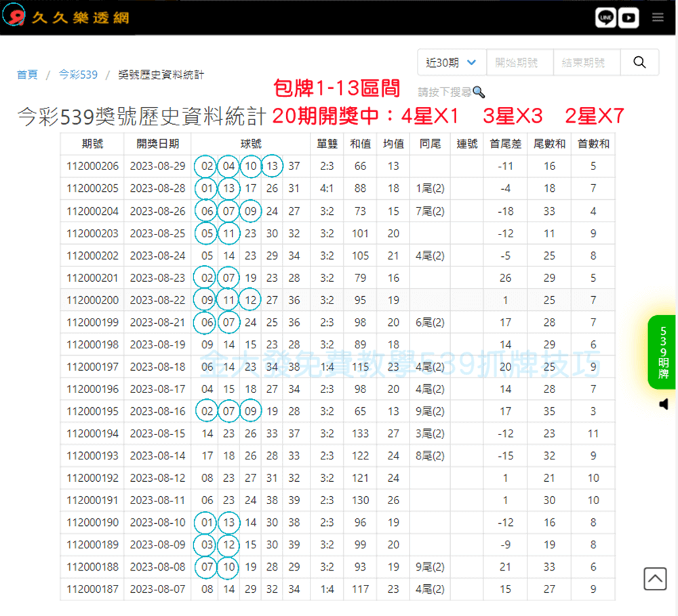This screenshot has width=678, height=616.
Task: Click the 開獎日期 column header
Action: 157,144
